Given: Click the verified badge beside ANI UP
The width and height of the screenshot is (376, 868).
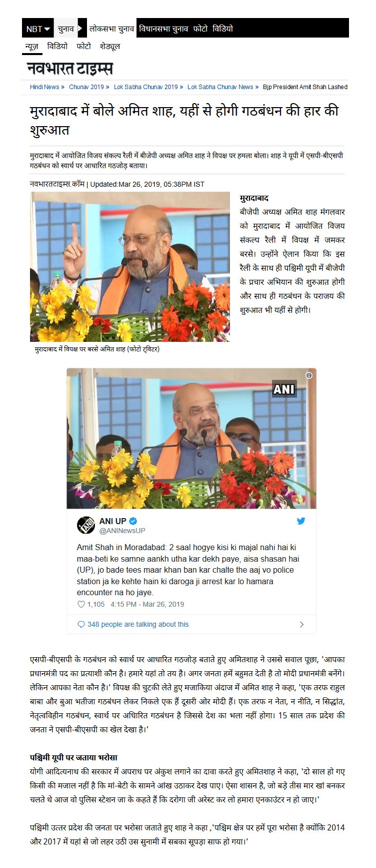Looking at the screenshot, I should tap(133, 521).
